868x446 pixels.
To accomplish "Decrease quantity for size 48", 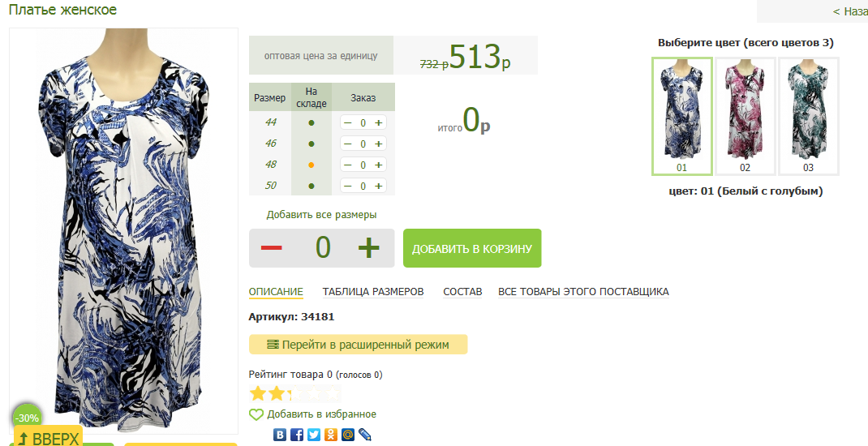I will click(x=348, y=165).
